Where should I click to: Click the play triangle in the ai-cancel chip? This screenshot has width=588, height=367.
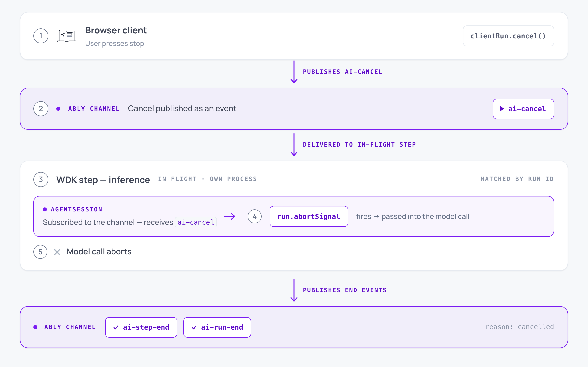(x=502, y=109)
